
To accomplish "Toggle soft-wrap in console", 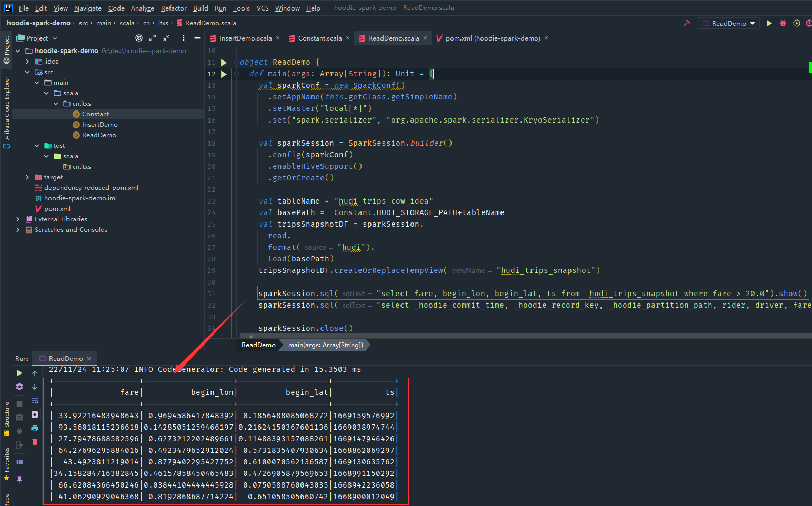I will pyautogui.click(x=35, y=401).
